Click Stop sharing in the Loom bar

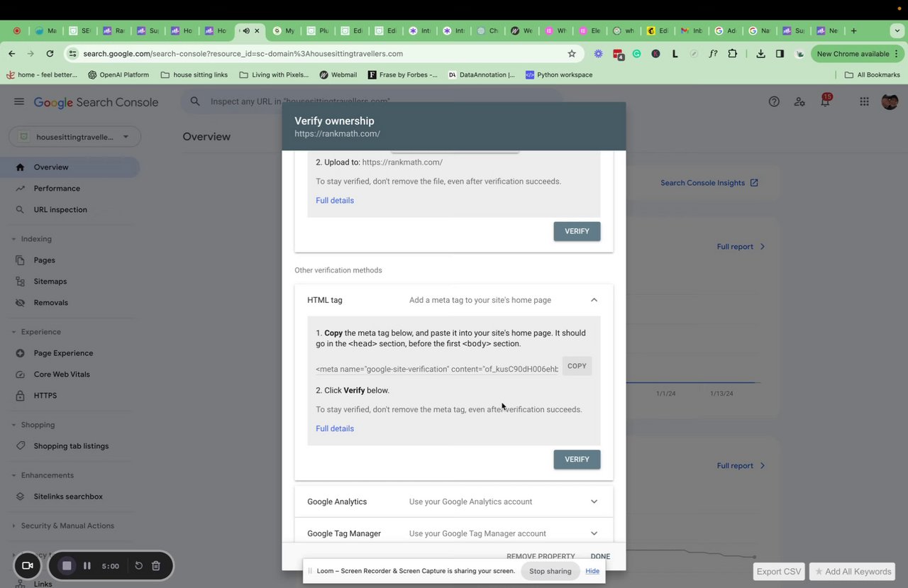point(550,571)
